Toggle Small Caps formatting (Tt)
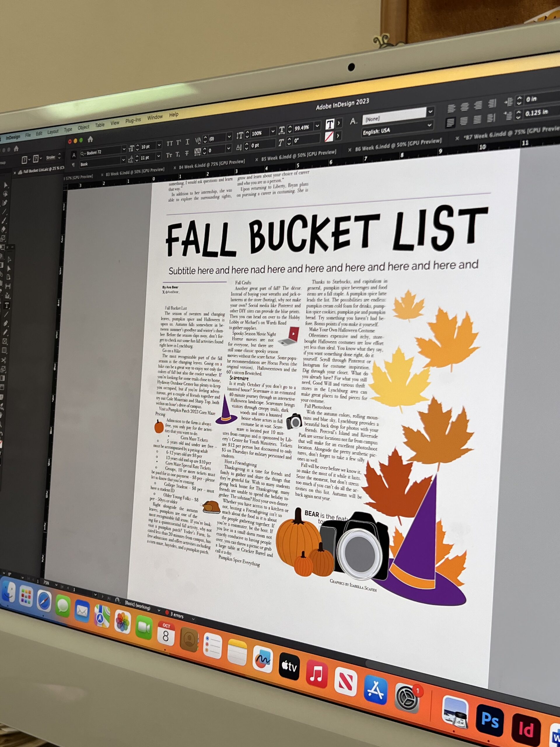This screenshot has height=747, width=560. (169, 155)
